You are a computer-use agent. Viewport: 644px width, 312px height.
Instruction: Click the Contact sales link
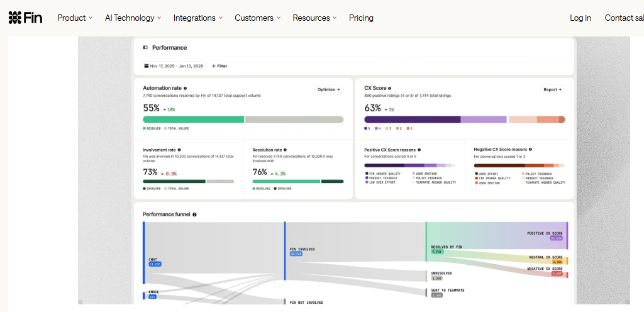[x=625, y=18]
